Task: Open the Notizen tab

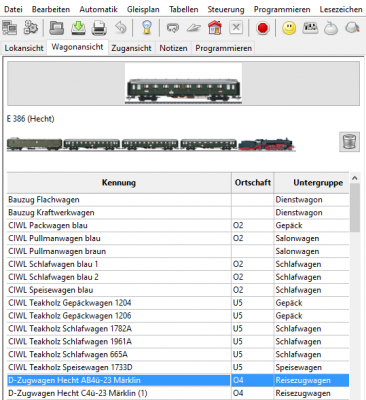Action: coord(173,48)
